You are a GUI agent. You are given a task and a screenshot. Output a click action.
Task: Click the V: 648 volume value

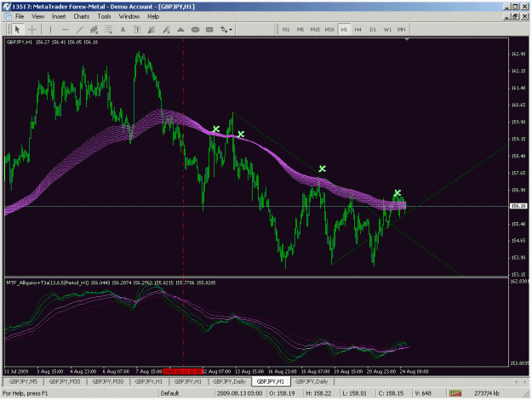click(423, 393)
